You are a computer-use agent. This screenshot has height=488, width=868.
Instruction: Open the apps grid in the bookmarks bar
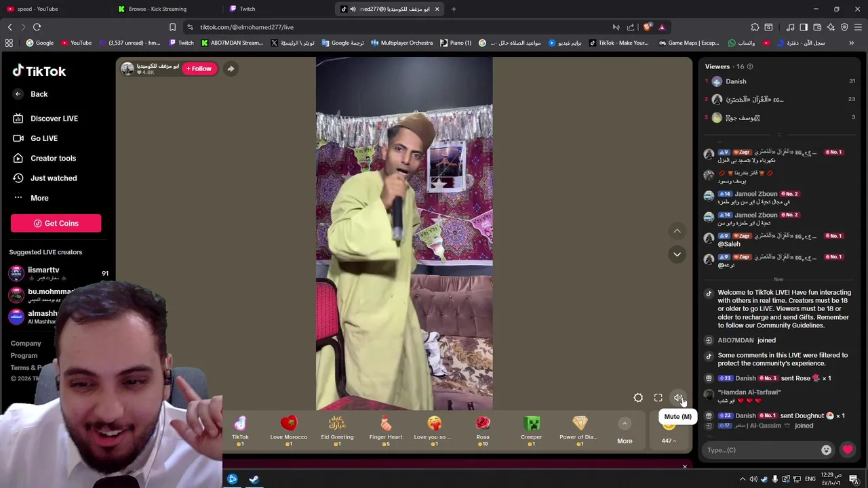point(9,43)
